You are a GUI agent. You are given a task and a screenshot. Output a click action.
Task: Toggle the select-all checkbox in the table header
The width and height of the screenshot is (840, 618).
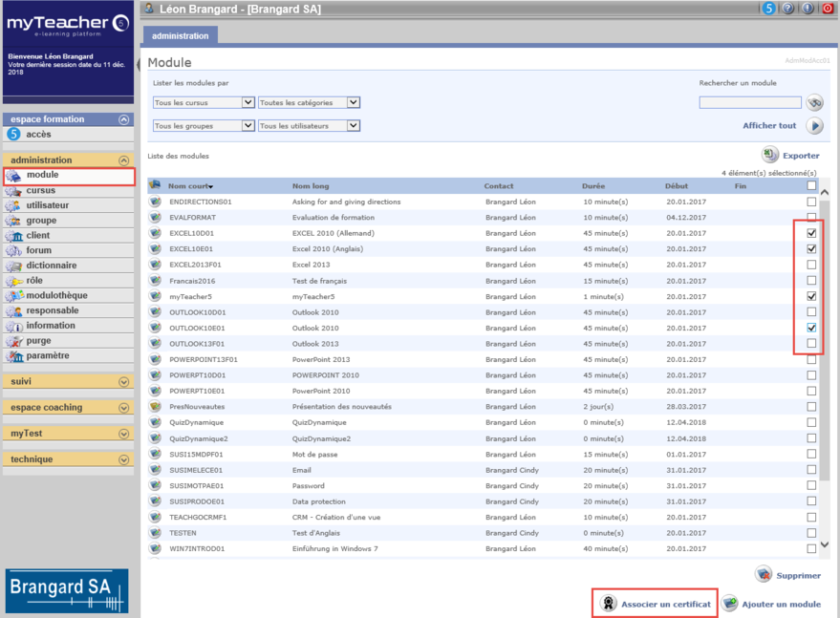pos(811,186)
